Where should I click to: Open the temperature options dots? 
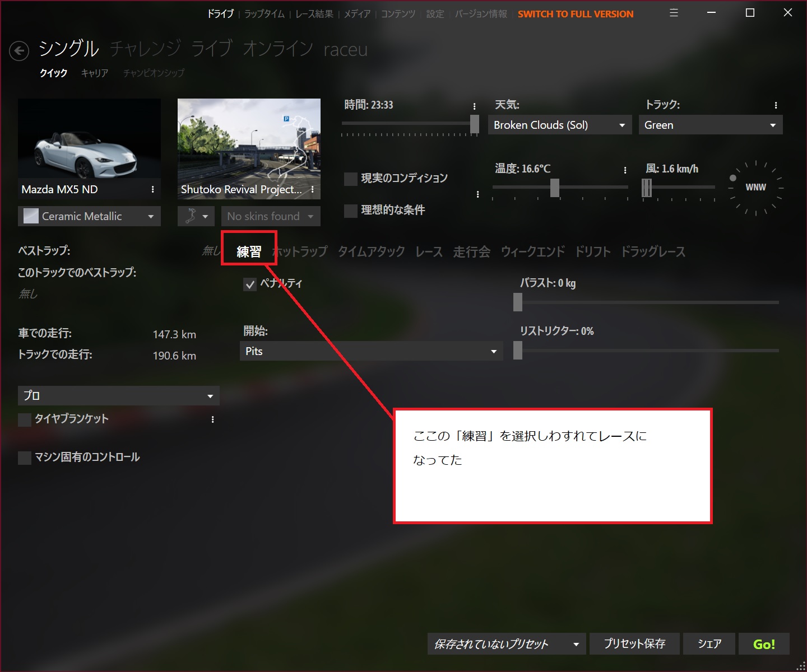point(625,170)
